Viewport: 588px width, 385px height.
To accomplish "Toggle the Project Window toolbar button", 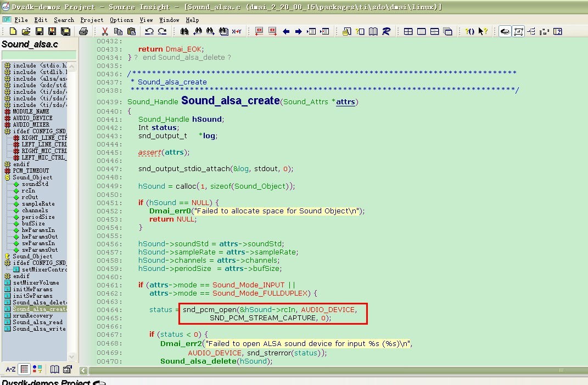I will [505, 31].
